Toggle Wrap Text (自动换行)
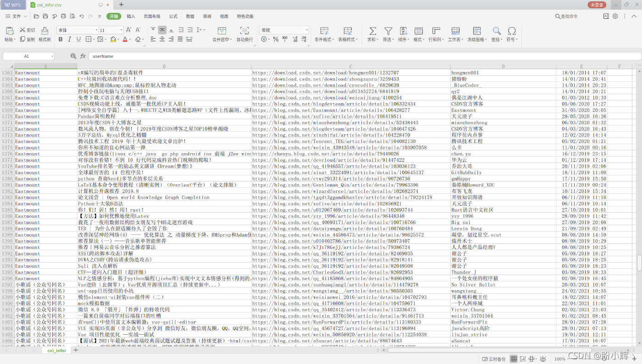The width and height of the screenshot is (642, 364). [244, 31]
